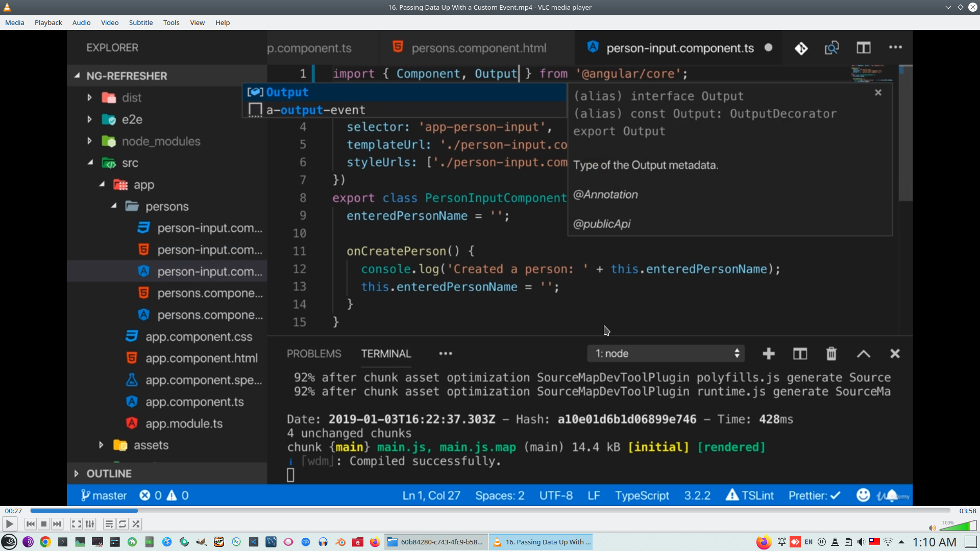Click the elapsed time 00:27 label
Screen dimensions: 980x551
[14, 511]
